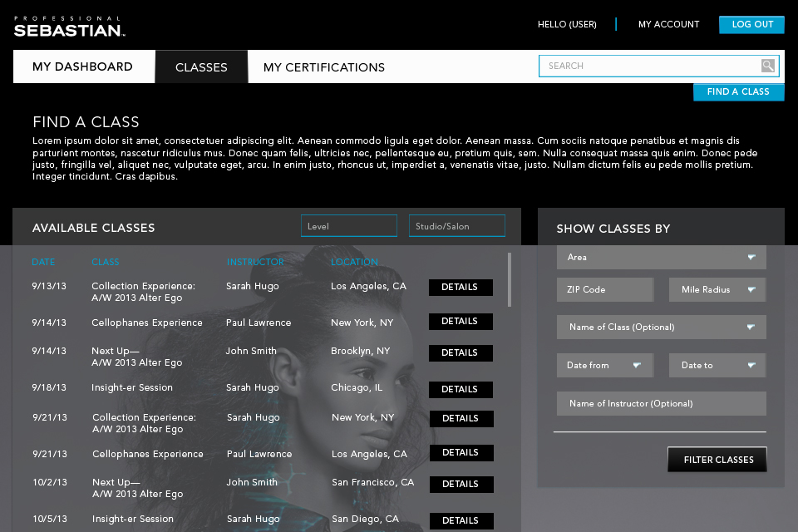Click the search magnifier icon
The height and width of the screenshot is (532, 798).
767,66
